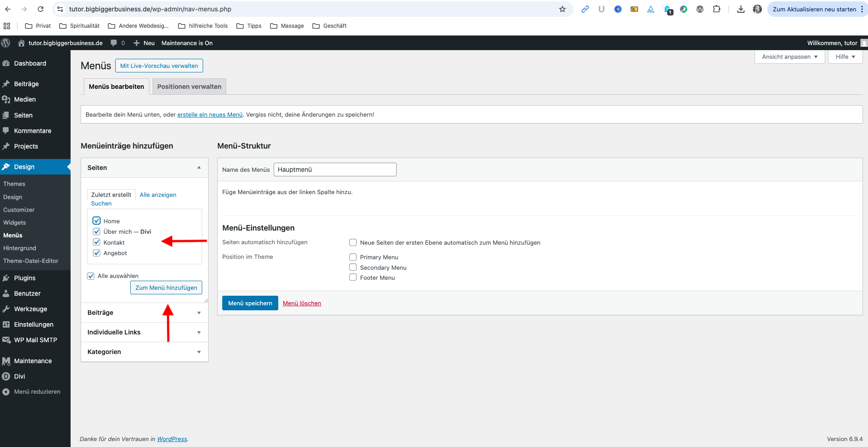The width and height of the screenshot is (868, 447).
Task: Uncheck the Angebot page checkbox
Action: [x=97, y=253]
